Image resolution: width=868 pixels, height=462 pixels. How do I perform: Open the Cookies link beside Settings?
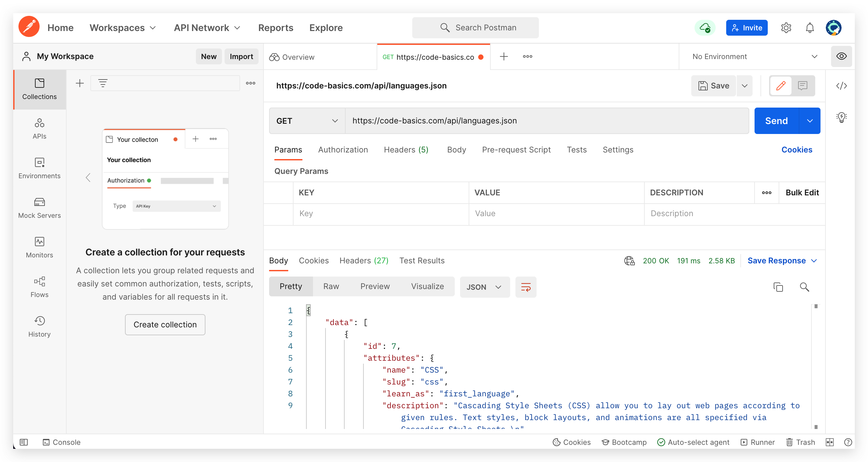click(x=796, y=150)
